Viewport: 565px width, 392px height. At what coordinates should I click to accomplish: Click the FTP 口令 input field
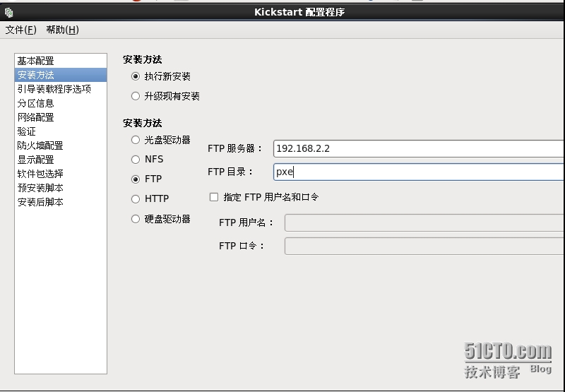pos(424,246)
